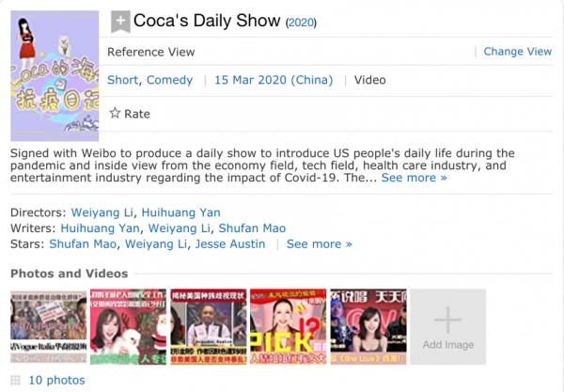Select the Comedy genre link
The height and width of the screenshot is (392, 564).
pyautogui.click(x=170, y=80)
